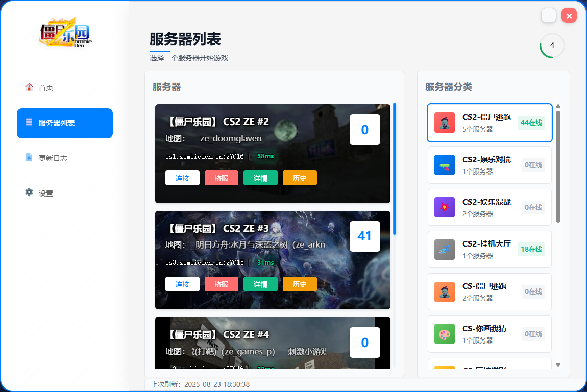Image resolution: width=587 pixels, height=392 pixels.
Task: Click the 31ms latency value
Action: (265, 263)
